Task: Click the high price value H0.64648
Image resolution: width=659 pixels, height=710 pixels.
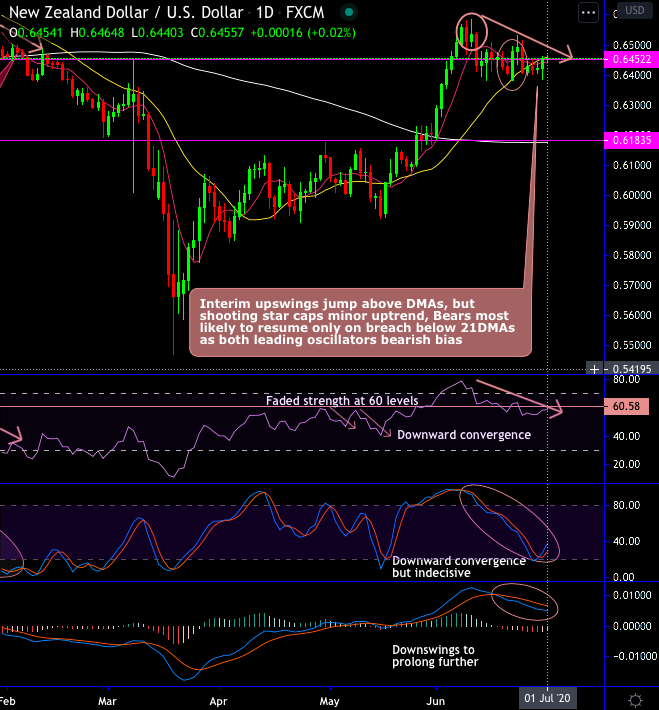Action: (97, 33)
